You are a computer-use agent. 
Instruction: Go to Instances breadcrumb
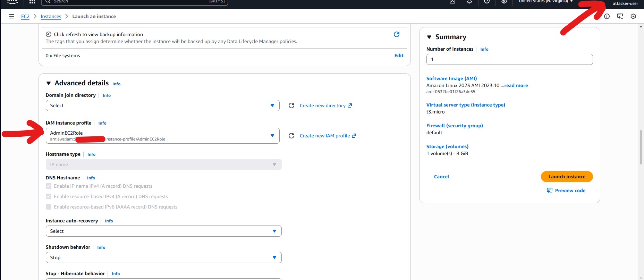pyautogui.click(x=51, y=16)
